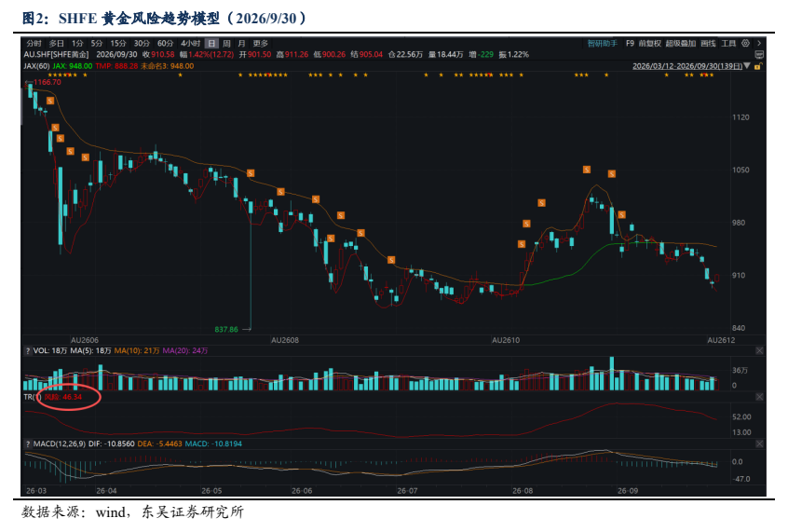Click the 收910.58 closing price value
The height and width of the screenshot is (532, 788).
click(158, 54)
